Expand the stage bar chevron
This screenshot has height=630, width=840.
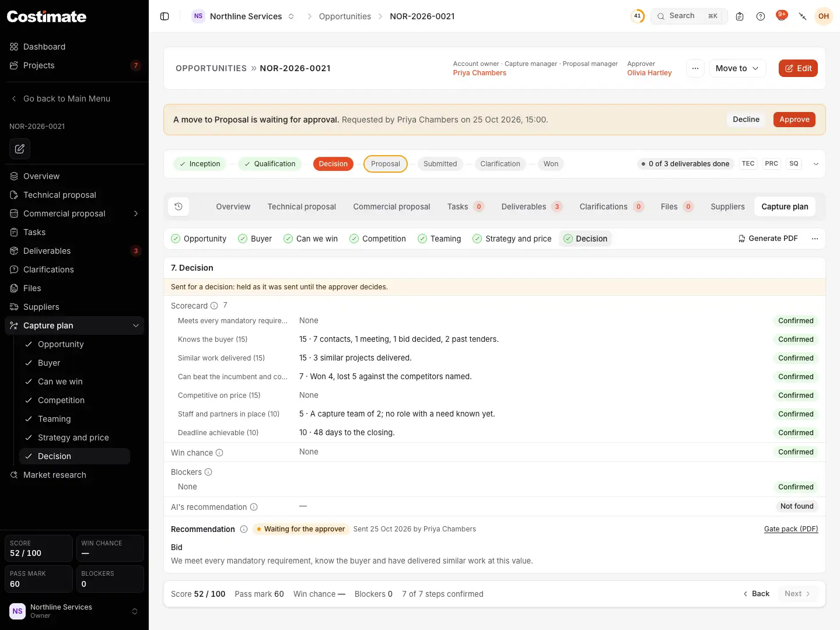[816, 164]
